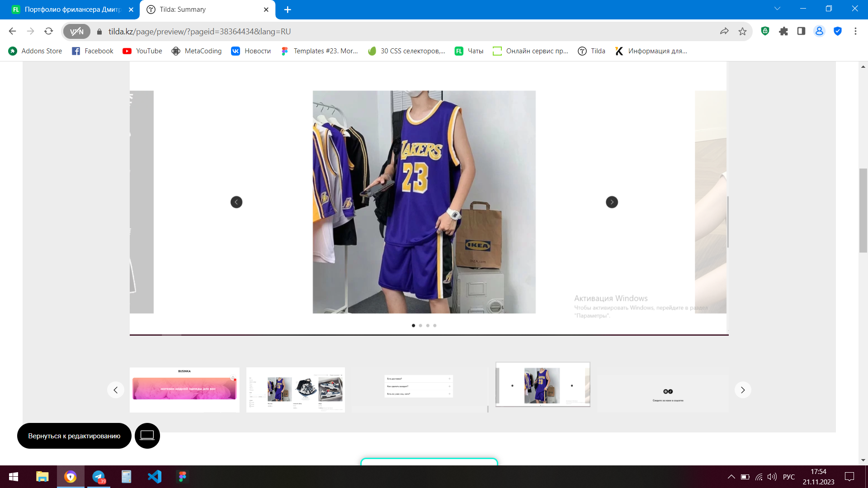
Task: Toggle the laptop device preview button
Action: tap(147, 436)
